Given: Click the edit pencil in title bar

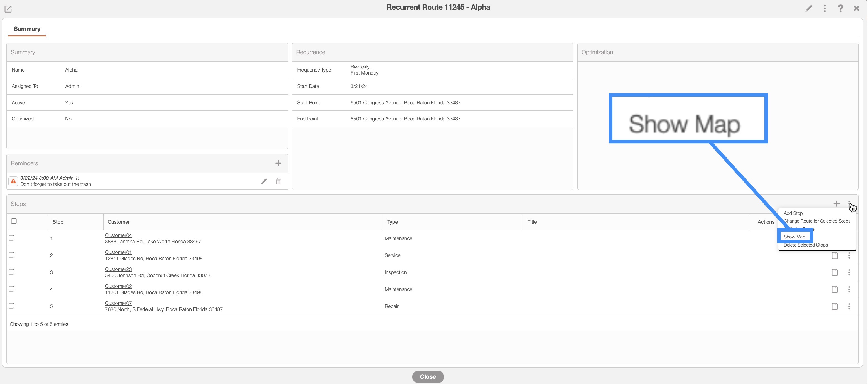Looking at the screenshot, I should [x=809, y=8].
